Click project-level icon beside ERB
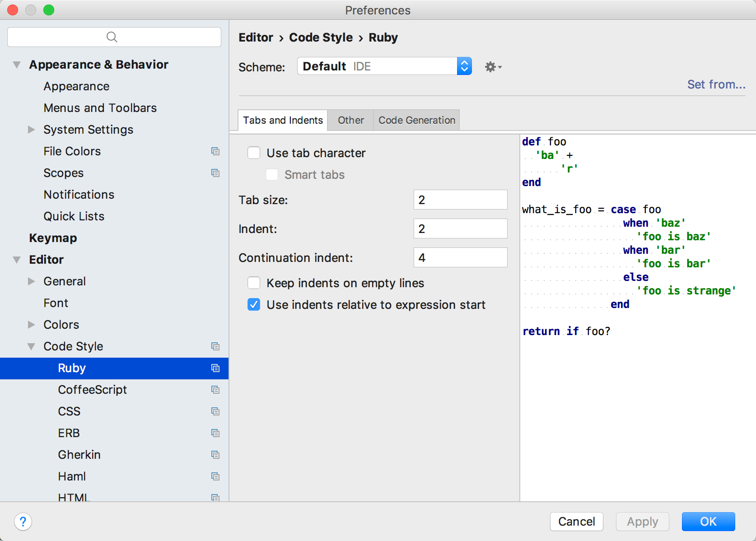The width and height of the screenshot is (756, 541). [215, 433]
